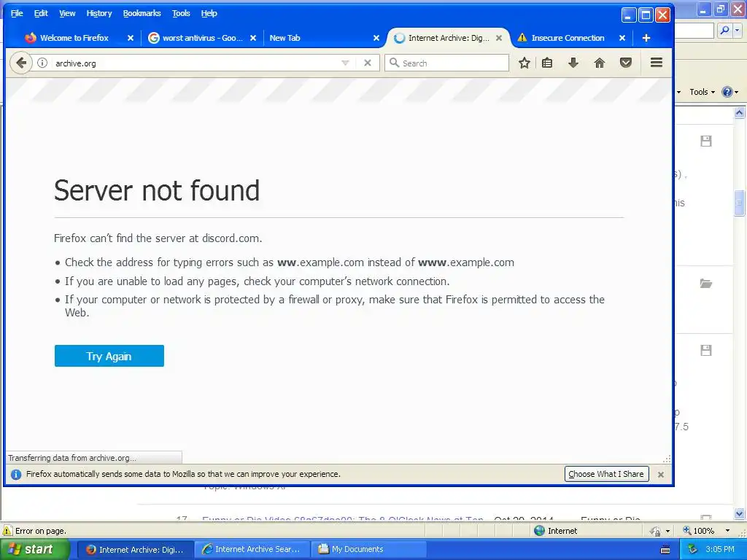Open IE search options dropdown arrow
The image size is (747, 560).
coord(737,30)
